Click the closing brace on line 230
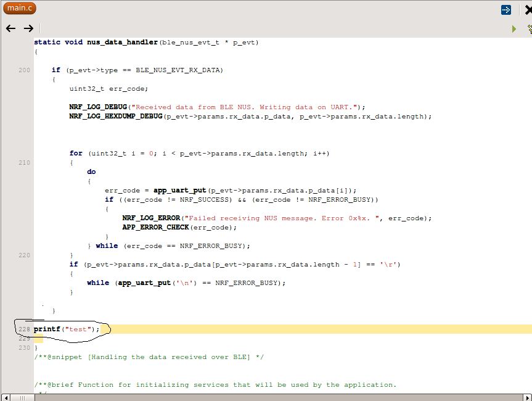 pyautogui.click(x=35, y=347)
